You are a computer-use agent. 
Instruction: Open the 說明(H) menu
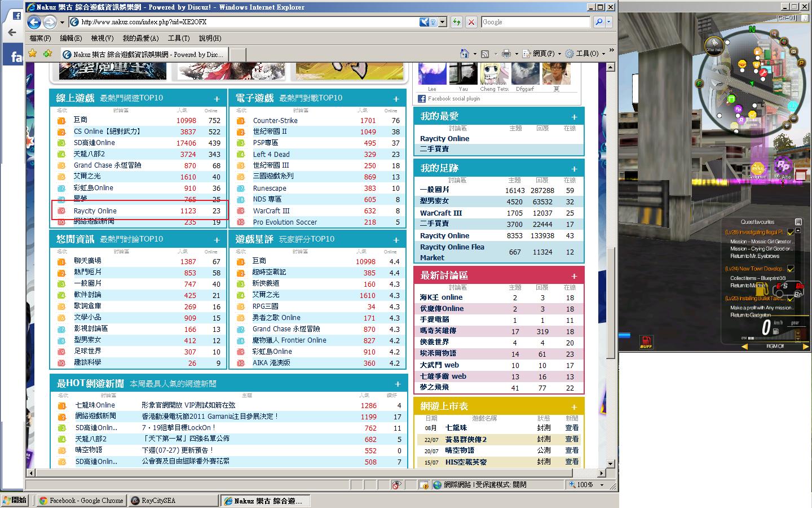pyautogui.click(x=210, y=38)
